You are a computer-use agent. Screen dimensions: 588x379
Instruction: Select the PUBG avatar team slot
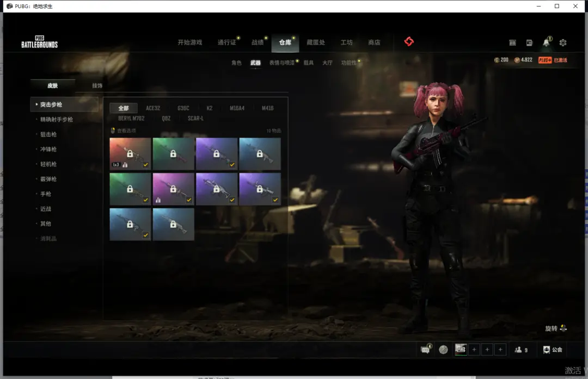click(x=461, y=350)
